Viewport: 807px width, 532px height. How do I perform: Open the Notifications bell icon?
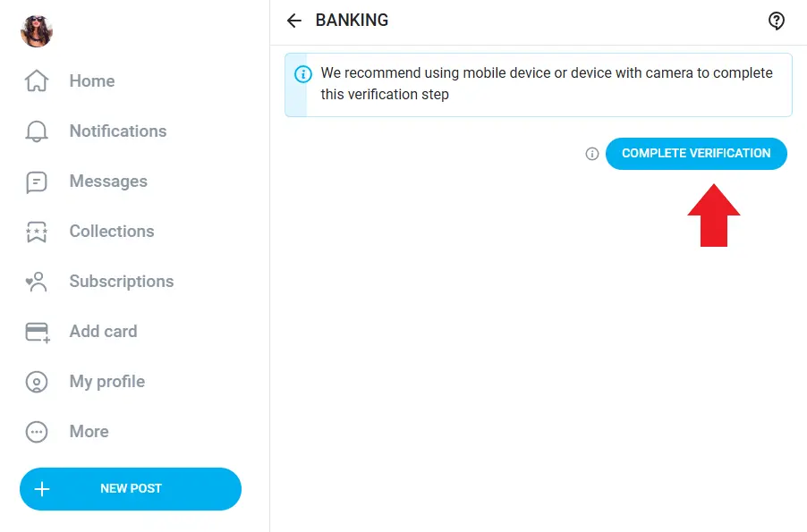tap(37, 131)
